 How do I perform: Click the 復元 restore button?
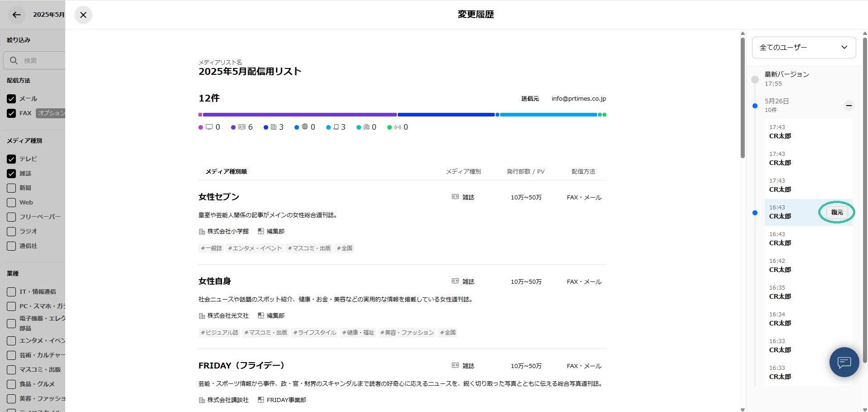coord(837,212)
